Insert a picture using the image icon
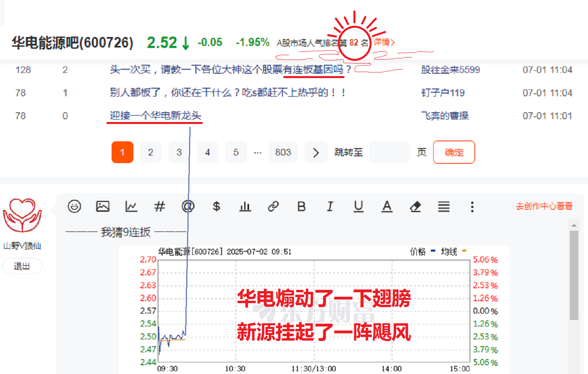 [103, 207]
